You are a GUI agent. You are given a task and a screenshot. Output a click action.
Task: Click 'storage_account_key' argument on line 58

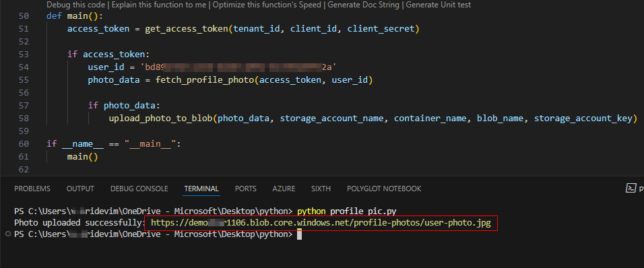pyautogui.click(x=583, y=119)
